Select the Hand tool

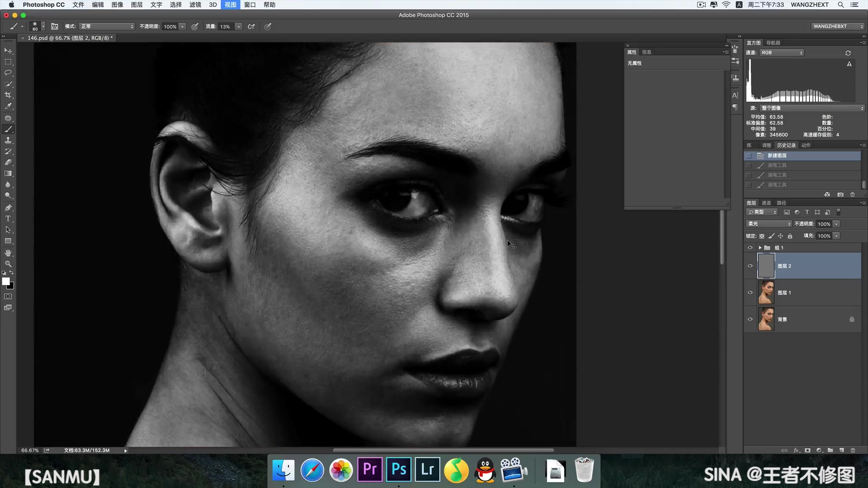click(8, 253)
